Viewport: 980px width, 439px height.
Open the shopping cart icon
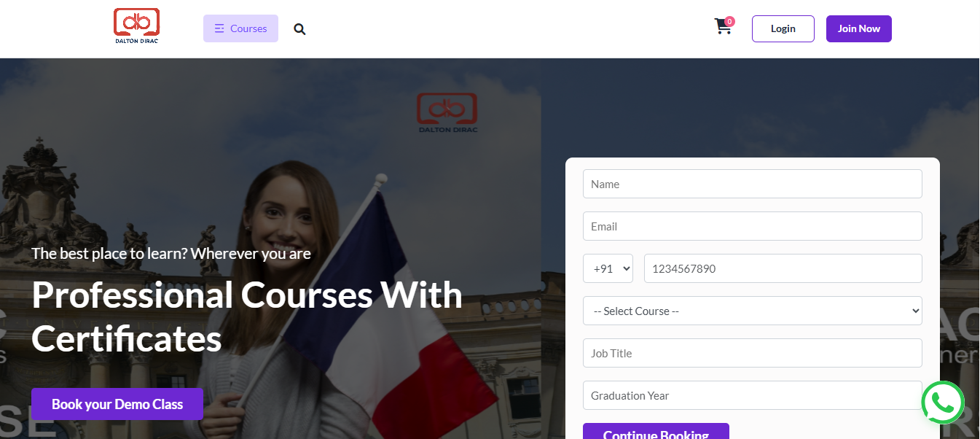723,27
